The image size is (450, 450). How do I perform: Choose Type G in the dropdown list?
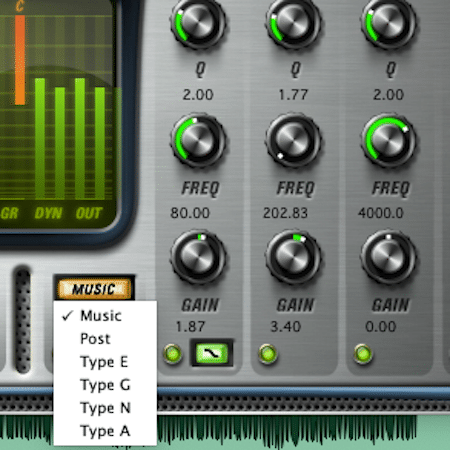[x=105, y=385]
